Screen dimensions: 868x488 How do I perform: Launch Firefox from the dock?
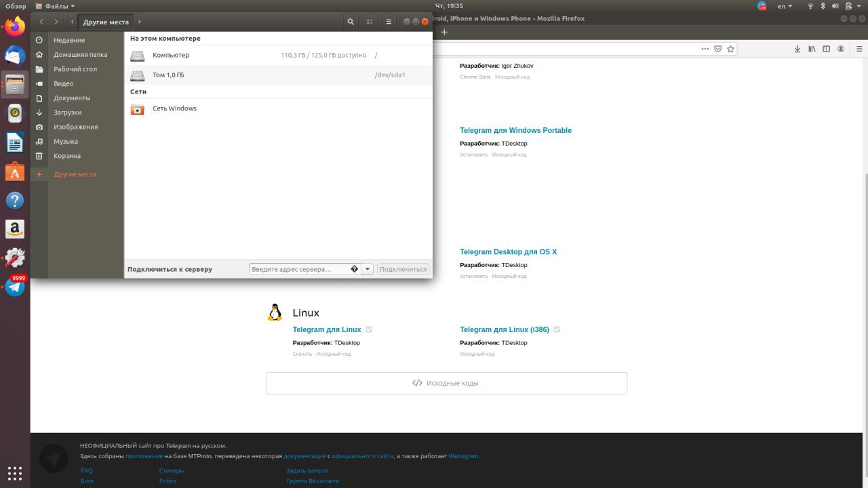tap(15, 26)
